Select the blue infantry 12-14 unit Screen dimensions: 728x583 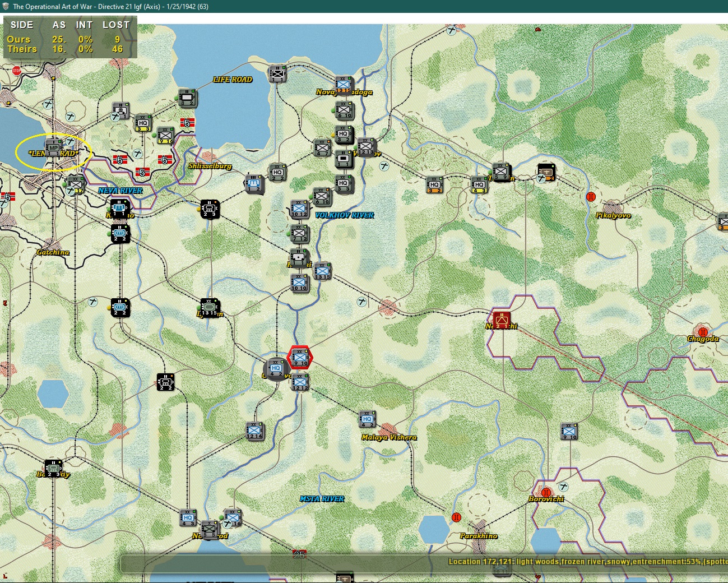coord(254,431)
